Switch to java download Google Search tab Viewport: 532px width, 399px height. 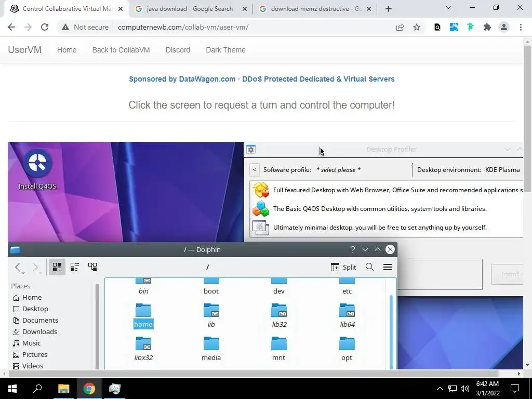190,9
